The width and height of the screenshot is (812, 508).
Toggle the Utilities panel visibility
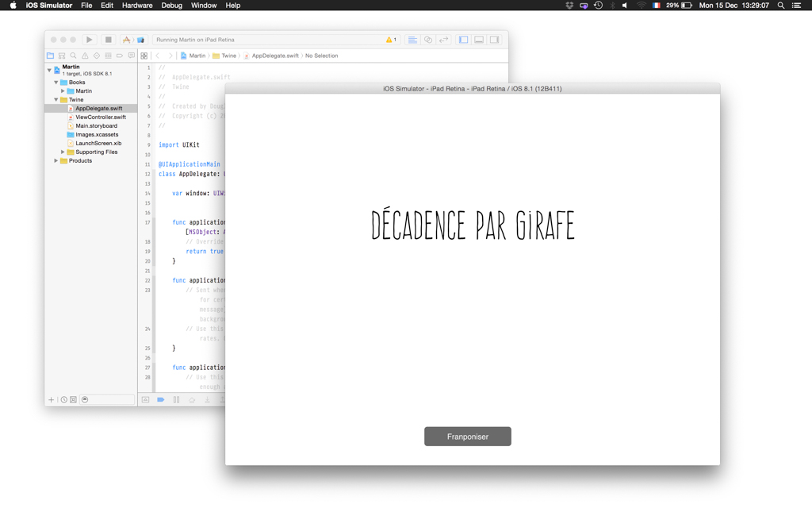[494, 40]
